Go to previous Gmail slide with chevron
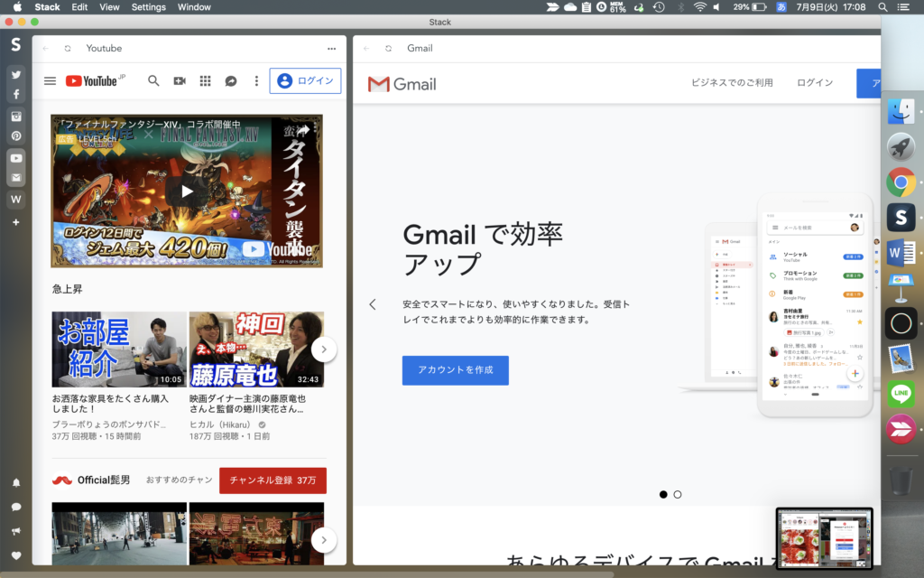The height and width of the screenshot is (578, 924). coord(373,304)
